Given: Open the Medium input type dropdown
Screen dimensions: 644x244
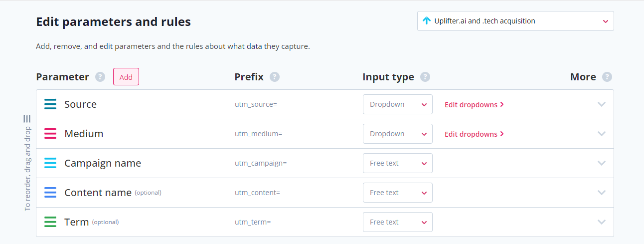Looking at the screenshot, I should [397, 134].
